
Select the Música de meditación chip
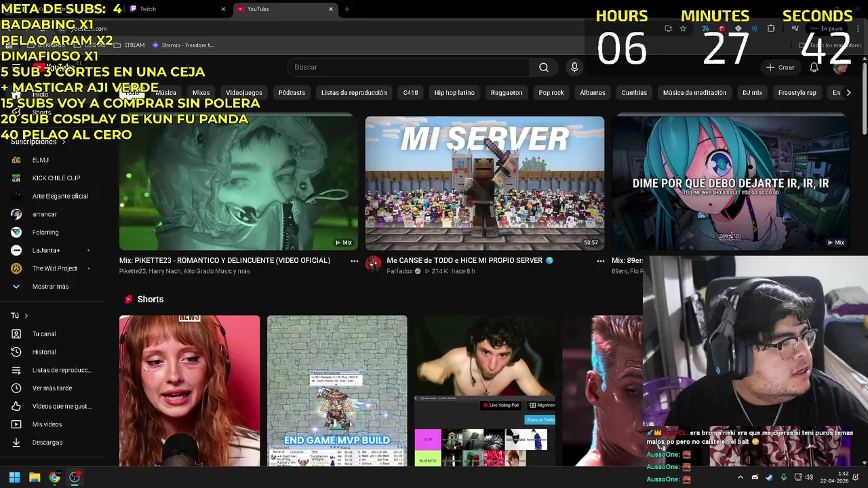[694, 92]
